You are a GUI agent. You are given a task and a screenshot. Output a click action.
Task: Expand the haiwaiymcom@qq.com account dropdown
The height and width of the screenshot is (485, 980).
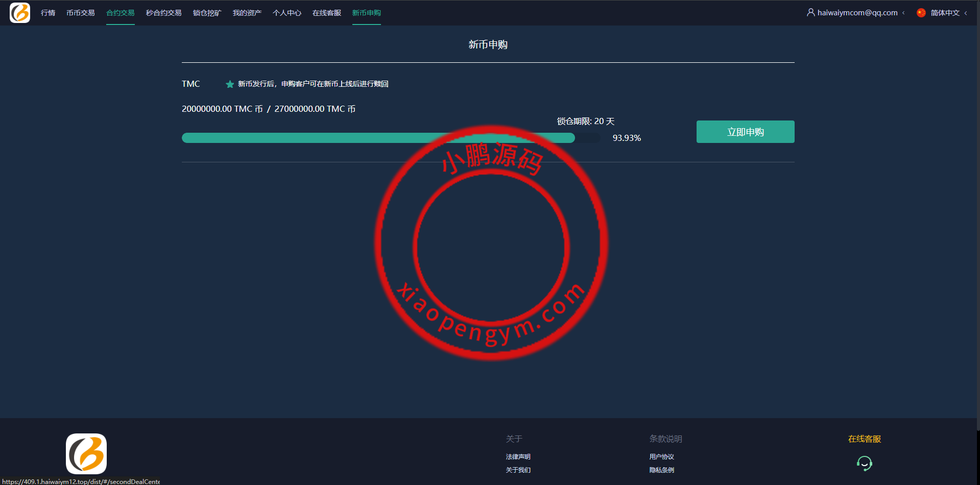pyautogui.click(x=857, y=12)
